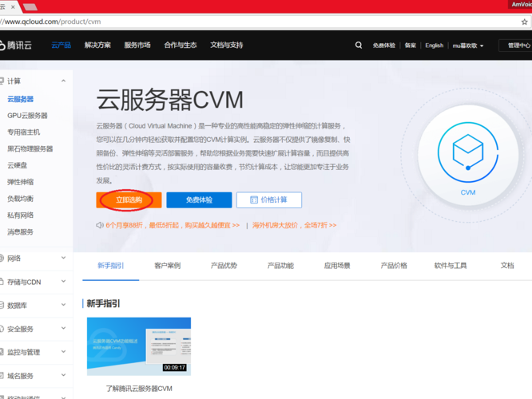Screen dimensions: 532x399
Task: Switch to the 产品优势 tab
Action: tap(224, 266)
